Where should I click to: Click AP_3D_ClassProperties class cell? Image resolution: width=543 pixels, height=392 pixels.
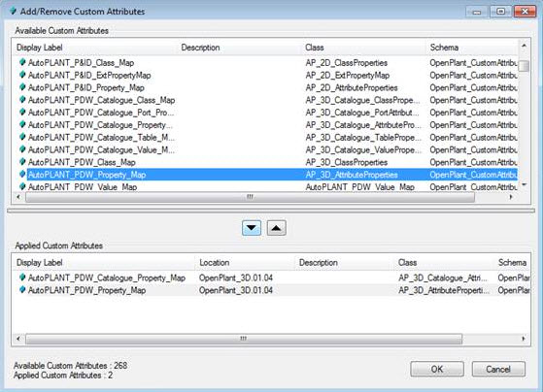347,163
